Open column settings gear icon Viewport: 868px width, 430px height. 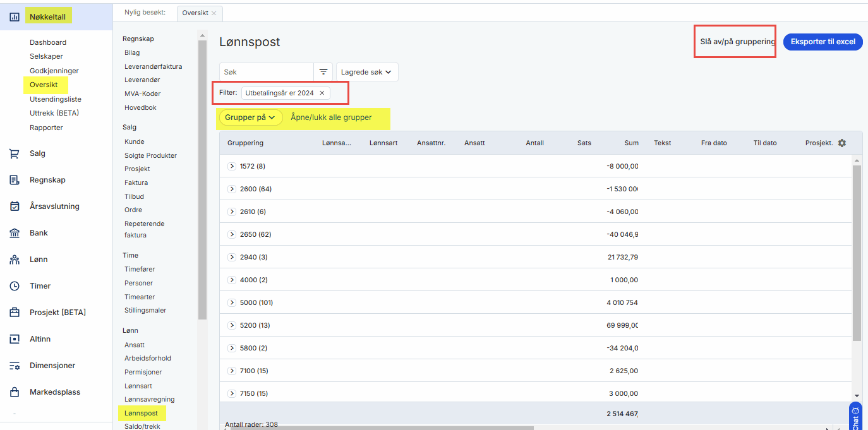(x=841, y=143)
